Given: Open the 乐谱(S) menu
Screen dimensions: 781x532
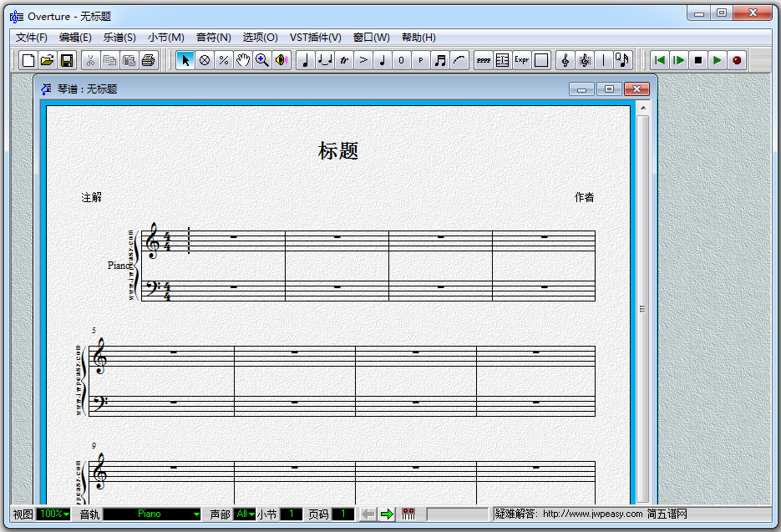Looking at the screenshot, I should 119,38.
